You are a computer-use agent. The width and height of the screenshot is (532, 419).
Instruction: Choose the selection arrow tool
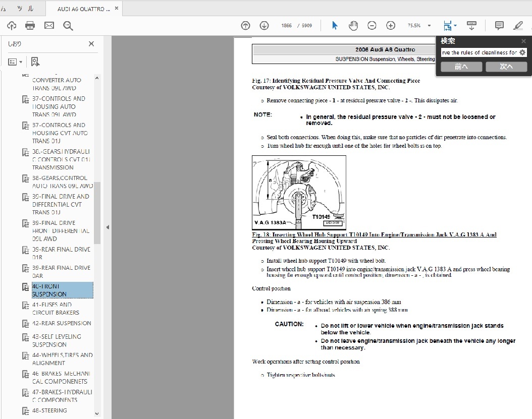point(335,25)
